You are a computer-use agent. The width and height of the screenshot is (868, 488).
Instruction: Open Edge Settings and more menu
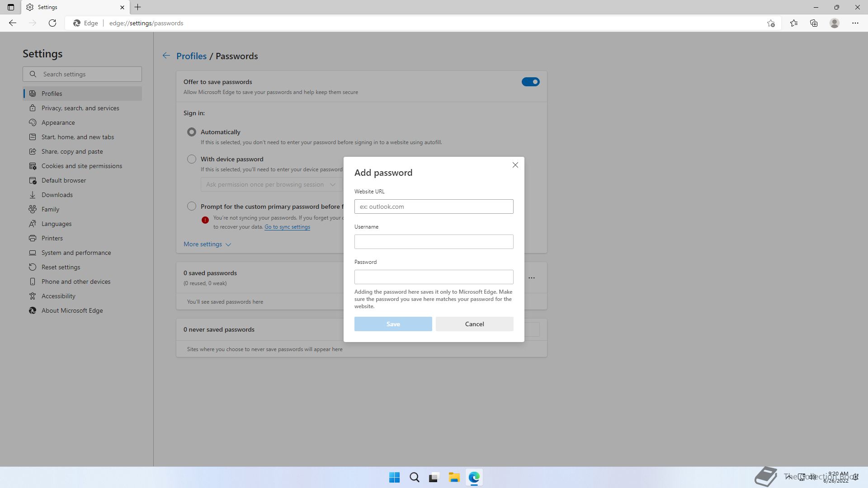[x=855, y=23]
